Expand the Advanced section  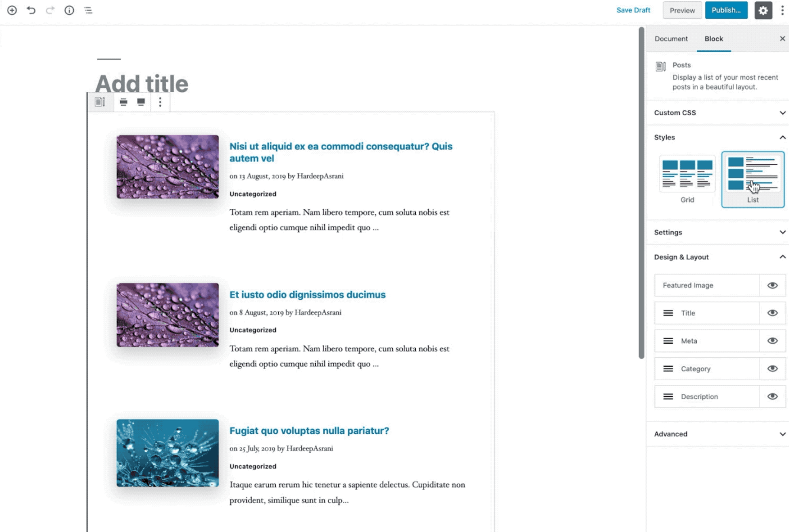pos(718,434)
